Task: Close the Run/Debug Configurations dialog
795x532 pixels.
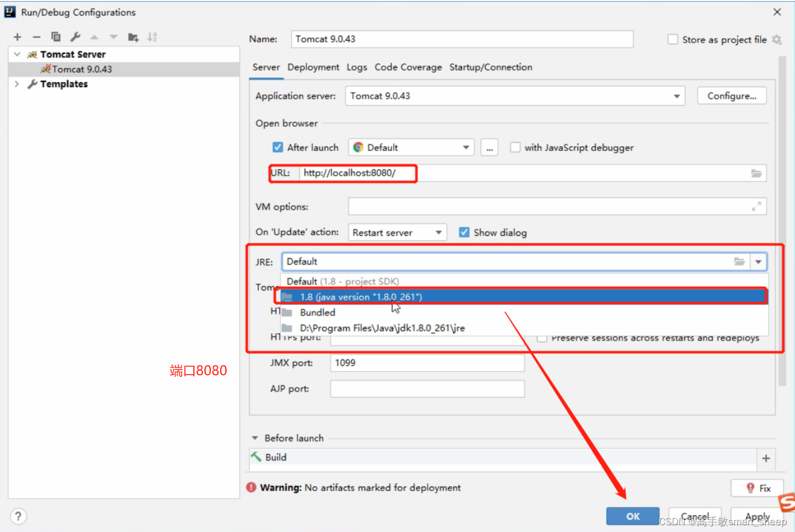Action: [777, 12]
